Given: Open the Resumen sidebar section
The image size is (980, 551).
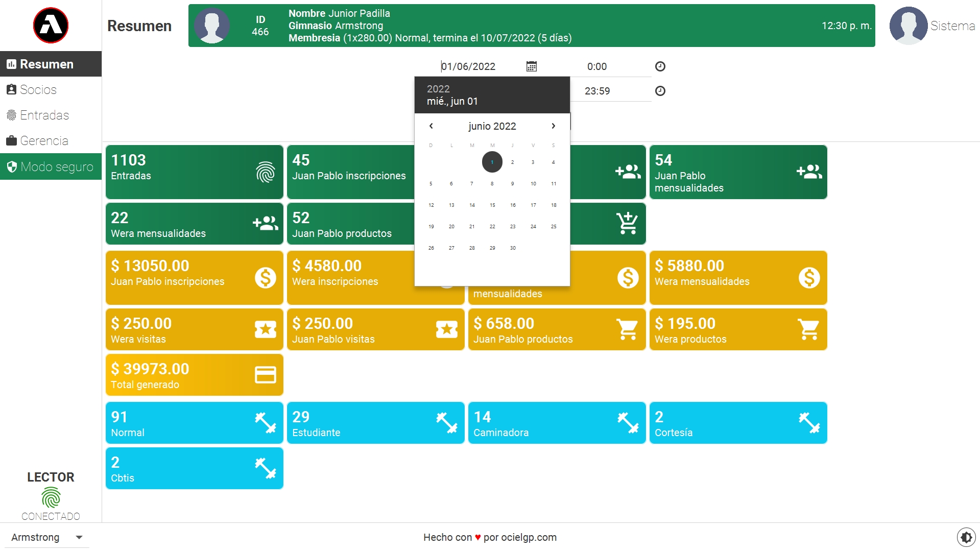Looking at the screenshot, I should [51, 64].
